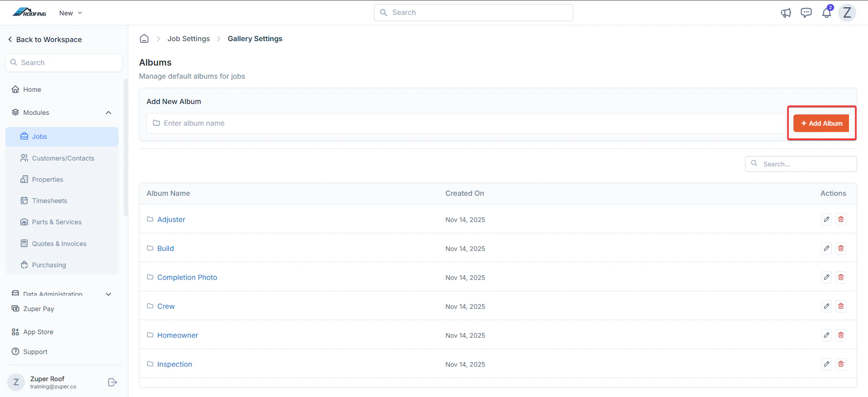Click the edit pencil for Crew album

pyautogui.click(x=826, y=306)
